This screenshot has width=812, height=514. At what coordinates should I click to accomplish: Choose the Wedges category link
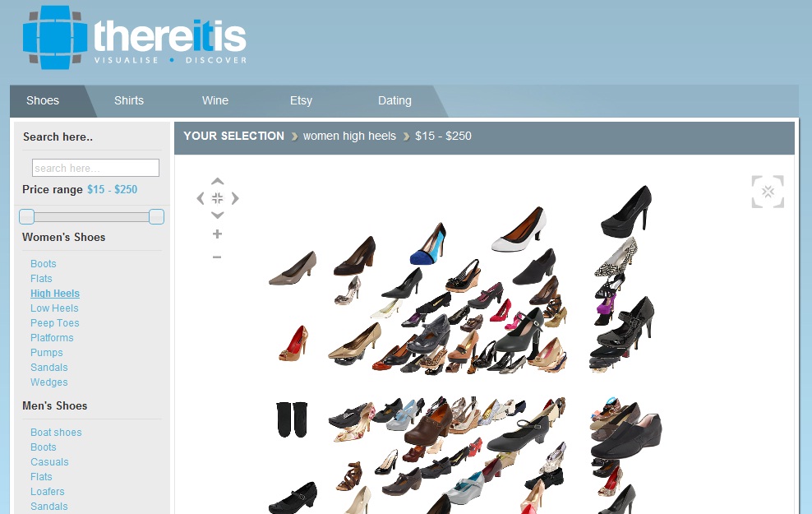49,382
